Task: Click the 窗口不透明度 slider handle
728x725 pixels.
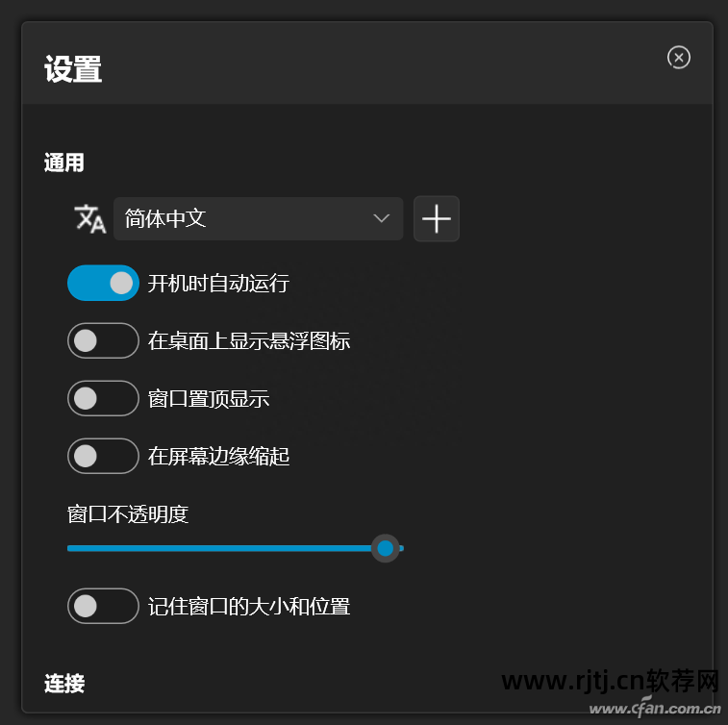Action: click(386, 549)
